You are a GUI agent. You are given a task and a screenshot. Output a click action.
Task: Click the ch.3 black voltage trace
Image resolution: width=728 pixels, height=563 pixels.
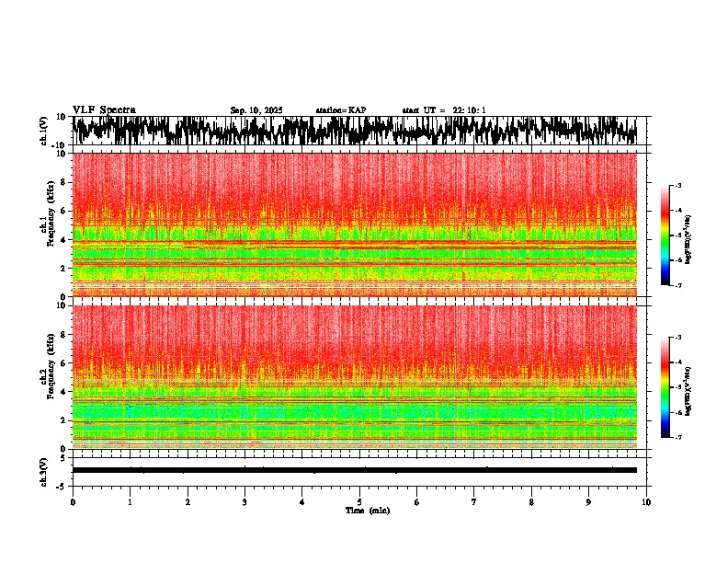(x=354, y=470)
